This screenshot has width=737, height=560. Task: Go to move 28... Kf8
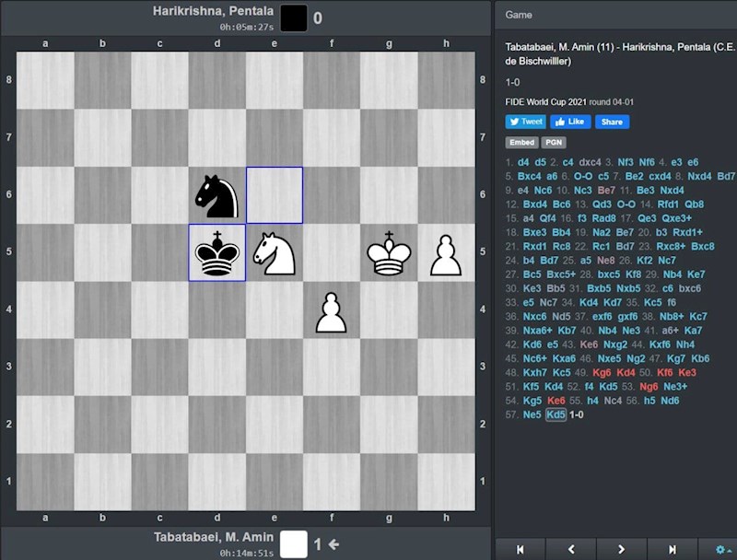point(633,274)
